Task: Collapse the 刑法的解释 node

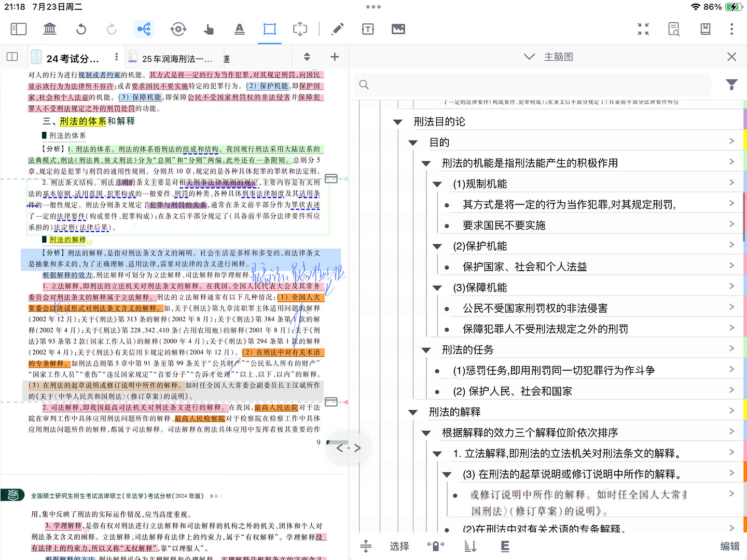Action: click(413, 412)
